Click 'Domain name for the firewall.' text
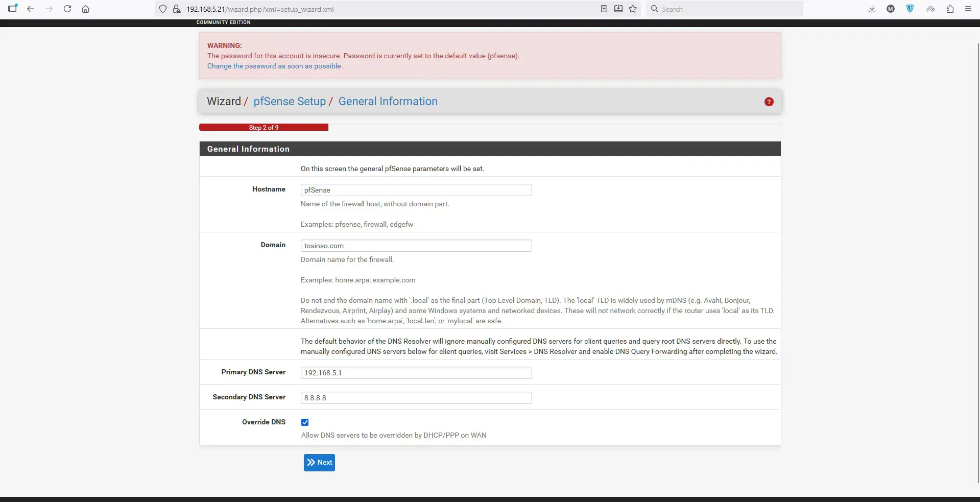Image resolution: width=980 pixels, height=502 pixels. (347, 259)
